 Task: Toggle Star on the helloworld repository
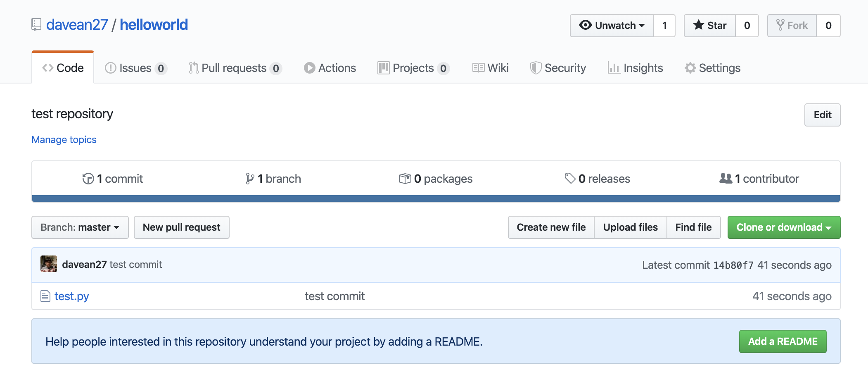click(710, 26)
